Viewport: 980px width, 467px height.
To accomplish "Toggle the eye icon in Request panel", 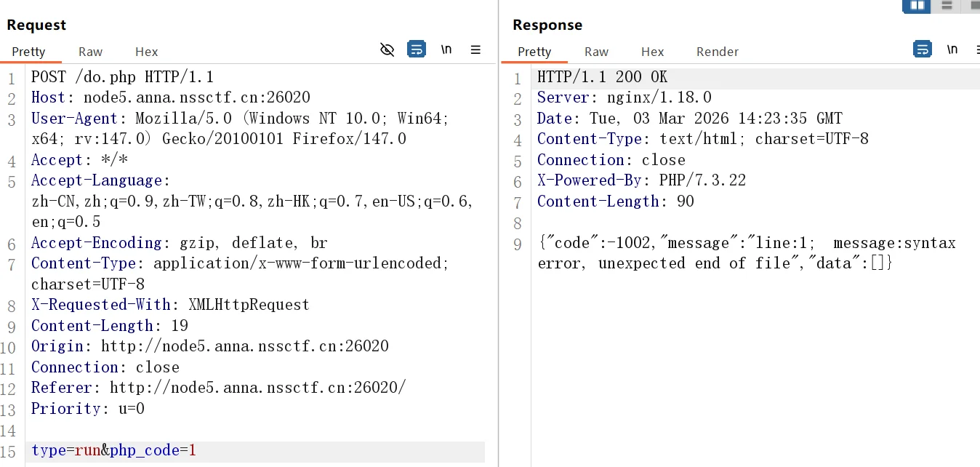I will (x=387, y=49).
